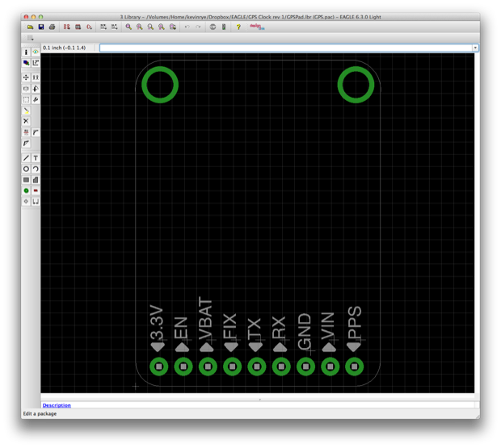Click the Zoom in magnifier icon
The image size is (501, 448).
(x=140, y=27)
